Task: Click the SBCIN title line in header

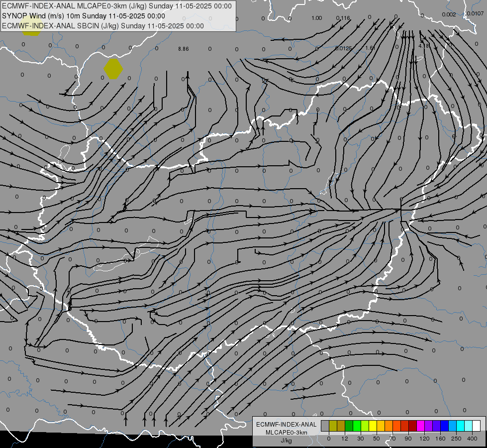Action: click(x=103, y=26)
